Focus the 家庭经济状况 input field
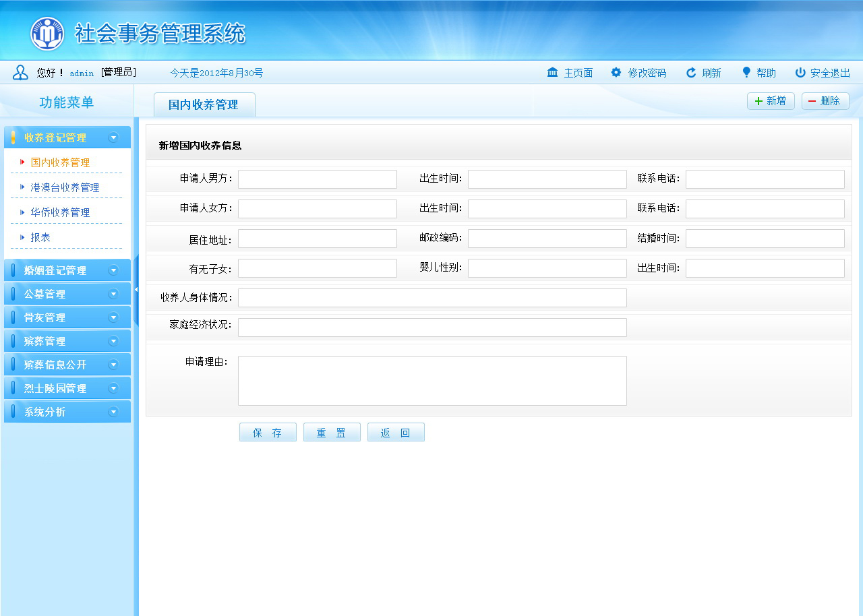This screenshot has width=863, height=616. tap(432, 328)
